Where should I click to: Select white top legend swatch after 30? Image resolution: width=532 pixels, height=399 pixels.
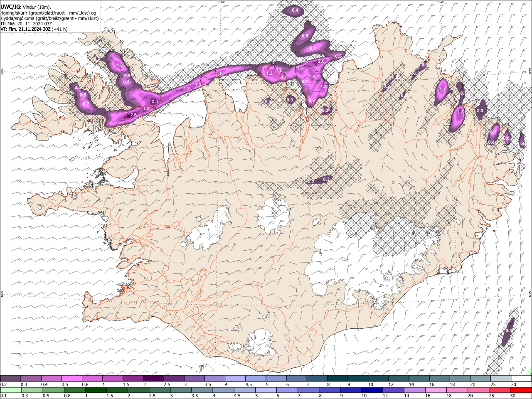[x=521, y=378]
